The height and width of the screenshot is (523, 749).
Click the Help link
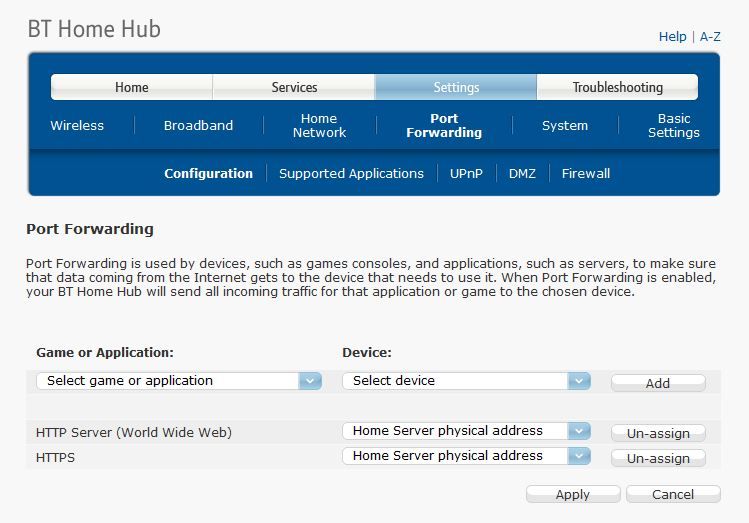pos(672,37)
